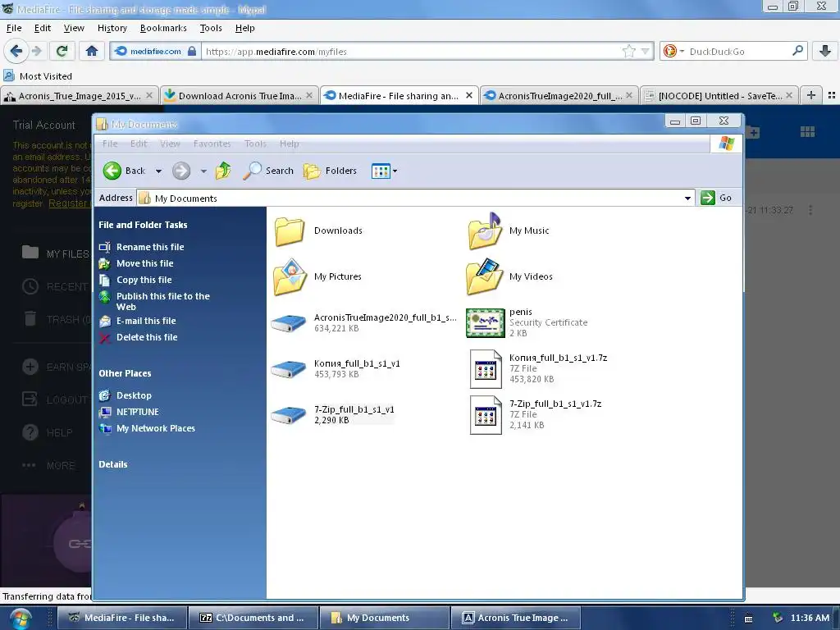The image size is (840, 630).
Task: Switch to 7-Zip C:\Documents taskbar button
Action: coord(253,618)
